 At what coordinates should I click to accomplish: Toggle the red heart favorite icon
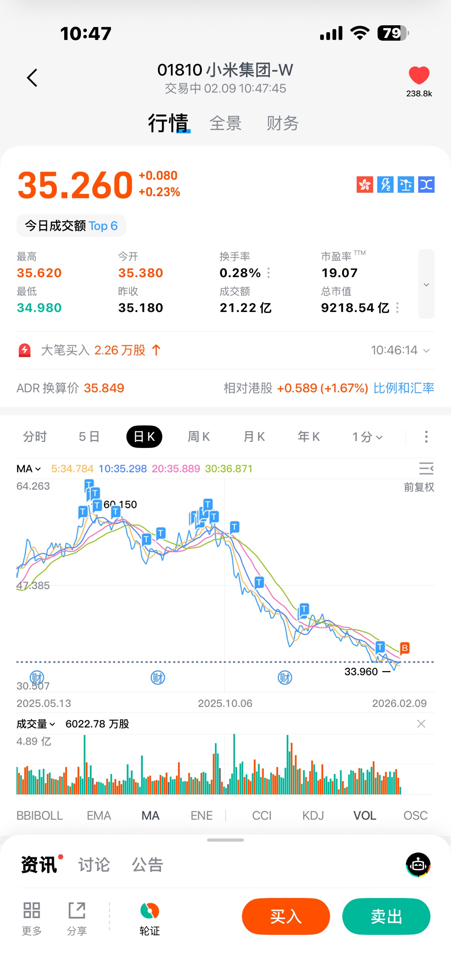[419, 75]
